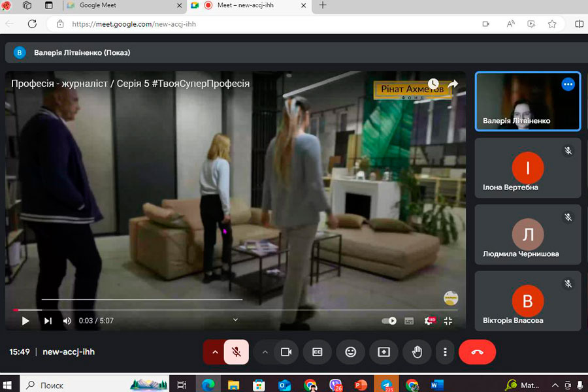Click the video Share arrow icon
Screen dimensions: 588x392
tap(453, 83)
